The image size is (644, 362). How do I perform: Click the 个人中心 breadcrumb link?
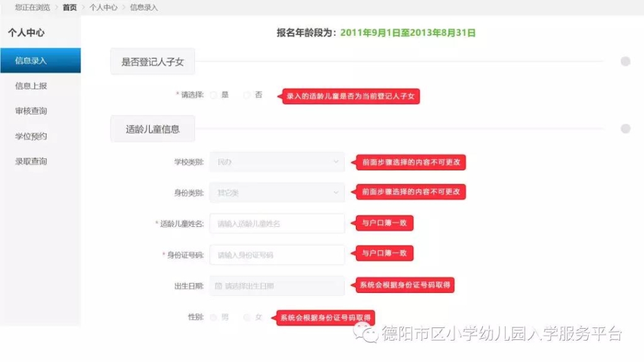click(x=103, y=8)
